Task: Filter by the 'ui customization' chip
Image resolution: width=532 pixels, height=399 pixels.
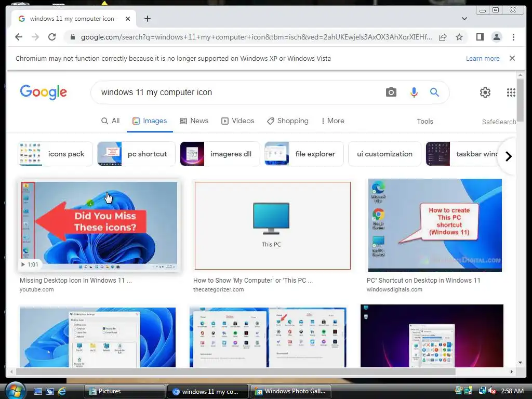Action: coord(384,154)
